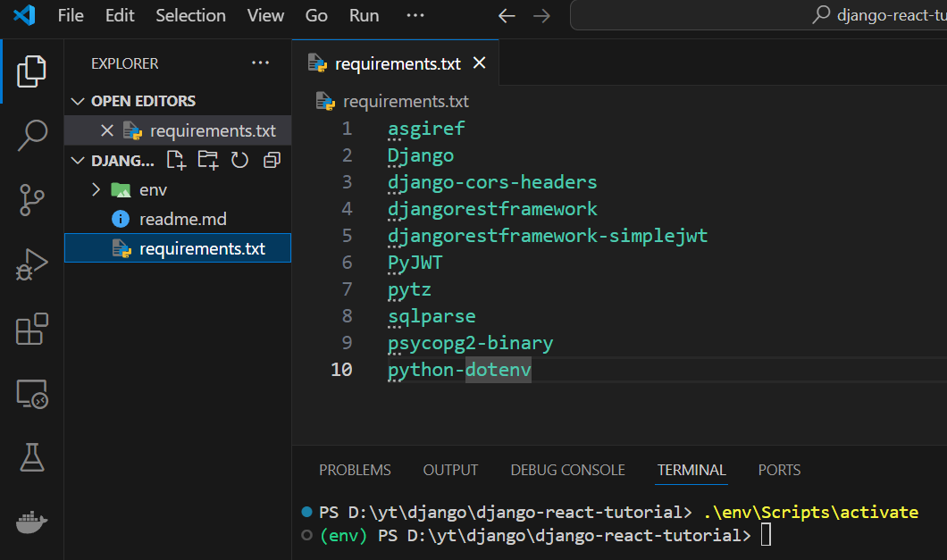This screenshot has height=560, width=947.
Task: Click the python-dotenv line
Action: tap(459, 370)
